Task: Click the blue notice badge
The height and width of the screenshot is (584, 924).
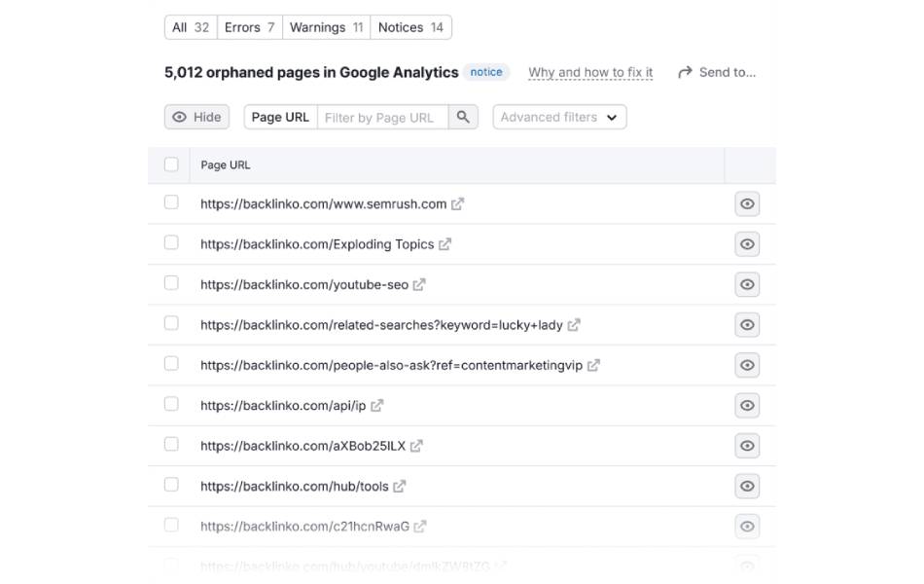Action: click(486, 72)
